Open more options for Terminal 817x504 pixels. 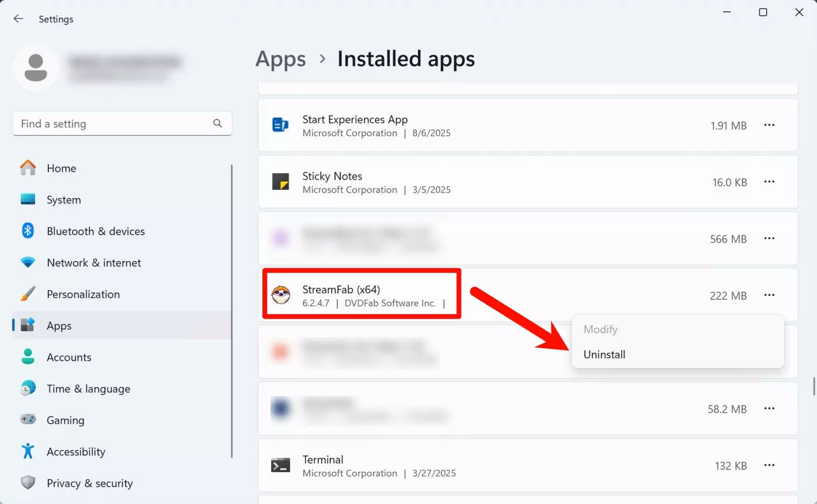pos(769,465)
